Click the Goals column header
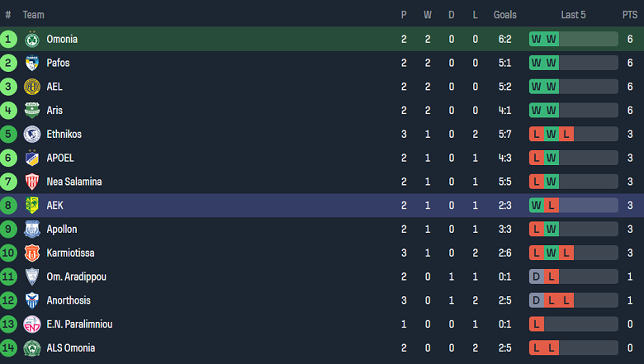This screenshot has width=644, height=364. click(504, 15)
